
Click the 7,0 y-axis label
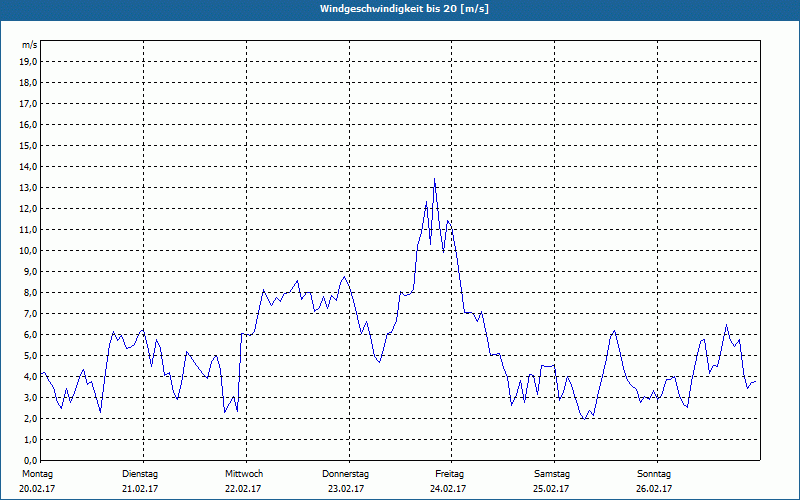(30, 314)
